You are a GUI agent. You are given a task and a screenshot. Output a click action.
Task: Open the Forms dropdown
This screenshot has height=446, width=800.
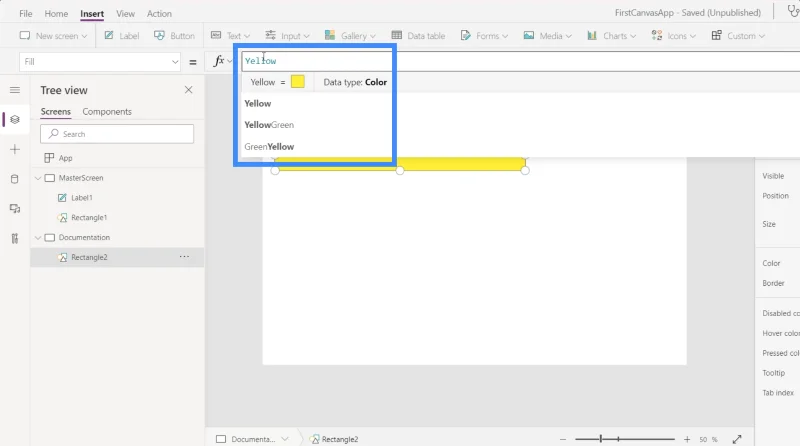click(484, 36)
